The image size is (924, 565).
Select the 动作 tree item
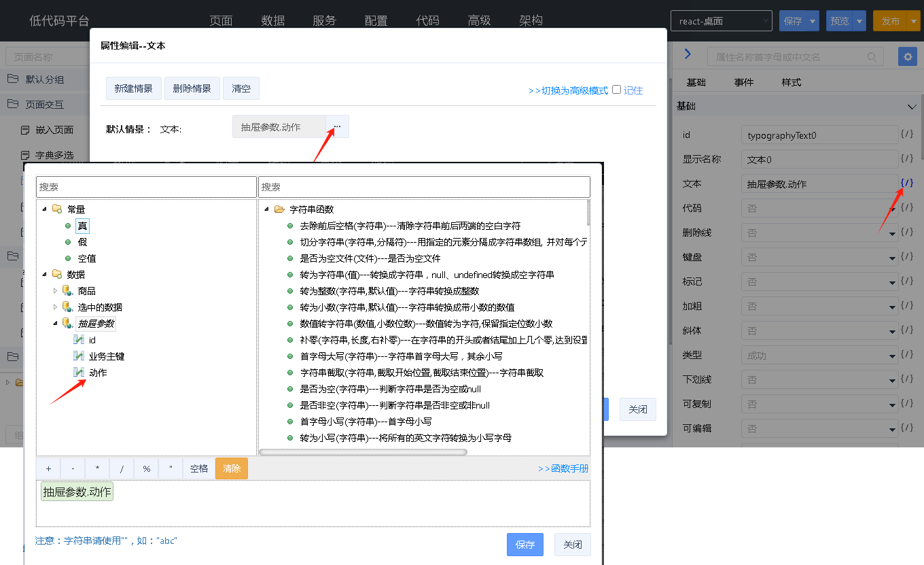point(98,373)
